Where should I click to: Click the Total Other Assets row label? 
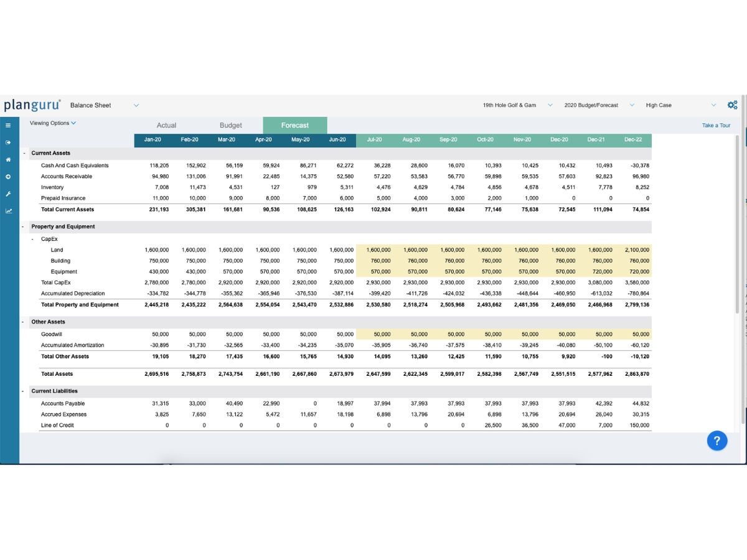coord(65,357)
